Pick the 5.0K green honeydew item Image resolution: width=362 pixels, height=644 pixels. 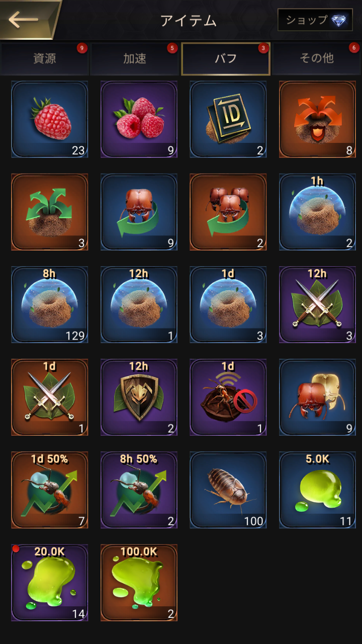tap(318, 490)
